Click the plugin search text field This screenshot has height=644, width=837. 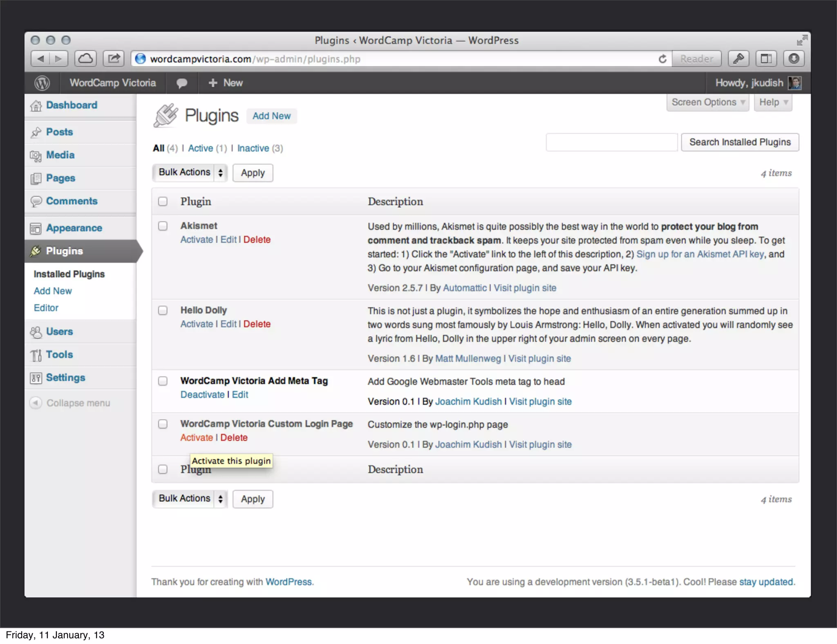tap(611, 142)
